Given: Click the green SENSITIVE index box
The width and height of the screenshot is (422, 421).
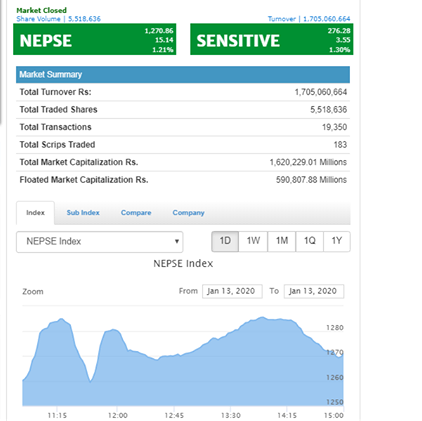Looking at the screenshot, I should point(272,39).
